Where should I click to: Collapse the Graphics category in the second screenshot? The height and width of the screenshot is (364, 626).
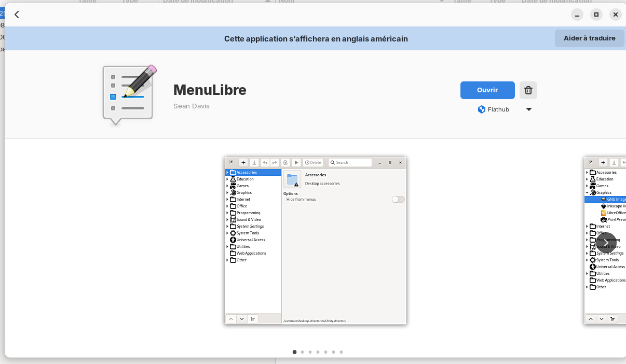(587, 192)
